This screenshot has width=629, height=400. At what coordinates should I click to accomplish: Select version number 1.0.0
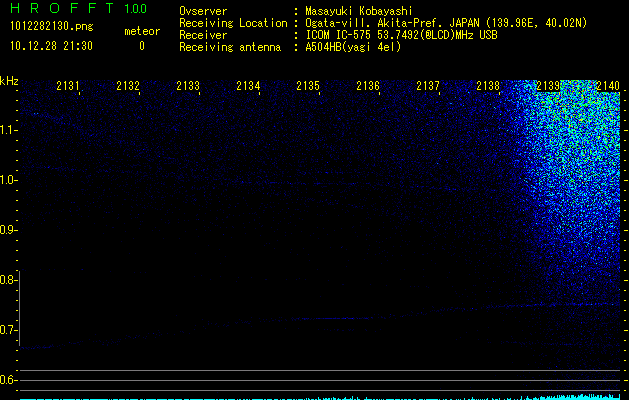tap(136, 9)
